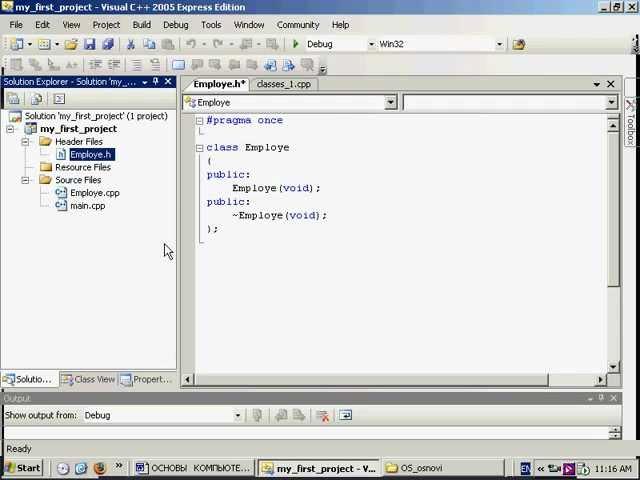640x480 pixels.
Task: Open Show output from Debug dropdown
Action: pos(238,416)
